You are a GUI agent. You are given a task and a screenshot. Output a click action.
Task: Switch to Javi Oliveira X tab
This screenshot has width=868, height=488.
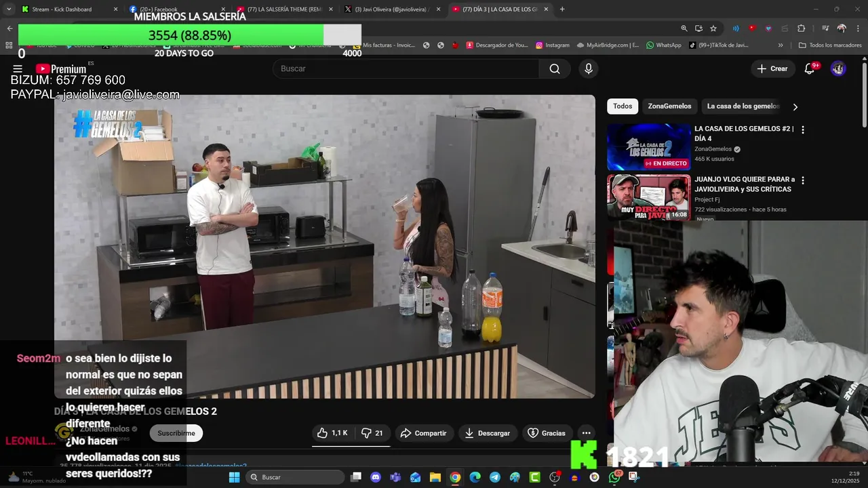(393, 9)
